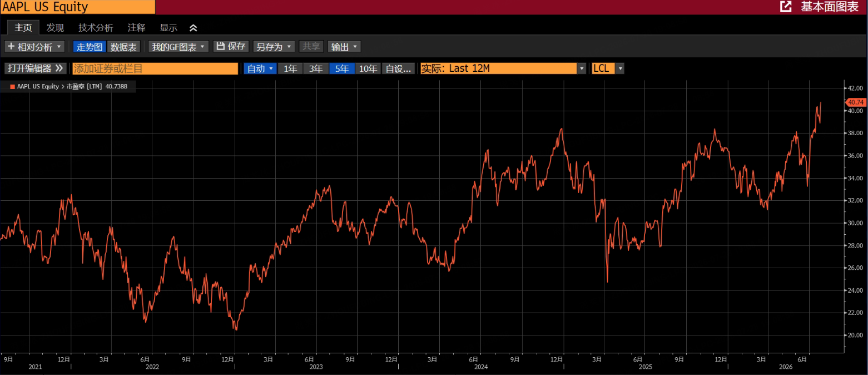
Task: Click the greyed 共享 button
Action: (x=311, y=47)
